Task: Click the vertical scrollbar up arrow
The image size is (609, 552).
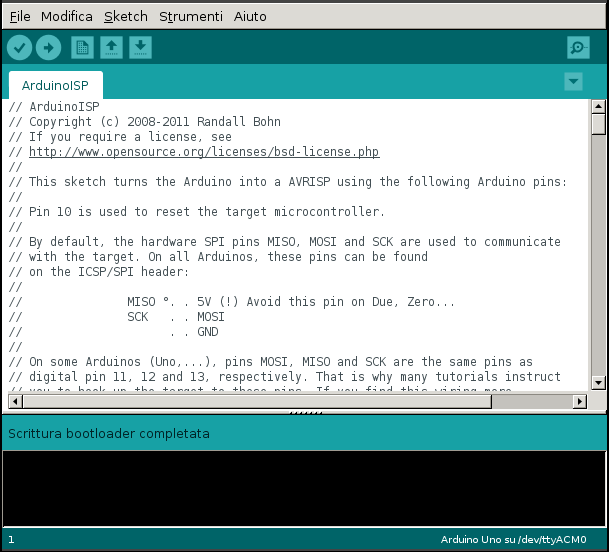Action: (598, 106)
